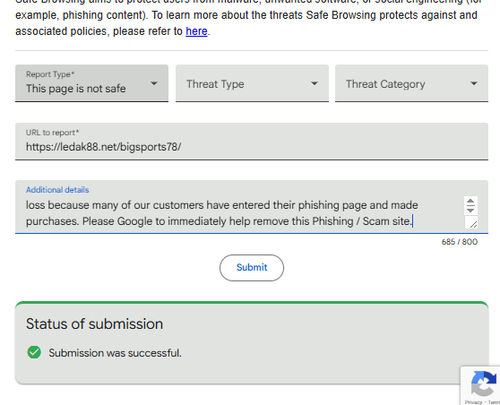The width and height of the screenshot is (500, 405).
Task: Click the reCAPTCHA Privacy link
Action: tap(473, 402)
